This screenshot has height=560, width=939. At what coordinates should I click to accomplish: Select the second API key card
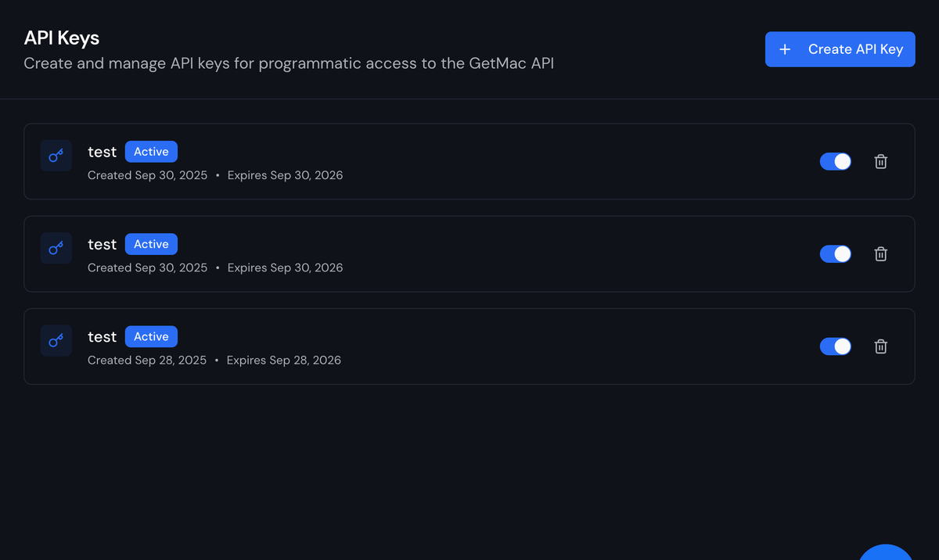pyautogui.click(x=469, y=254)
